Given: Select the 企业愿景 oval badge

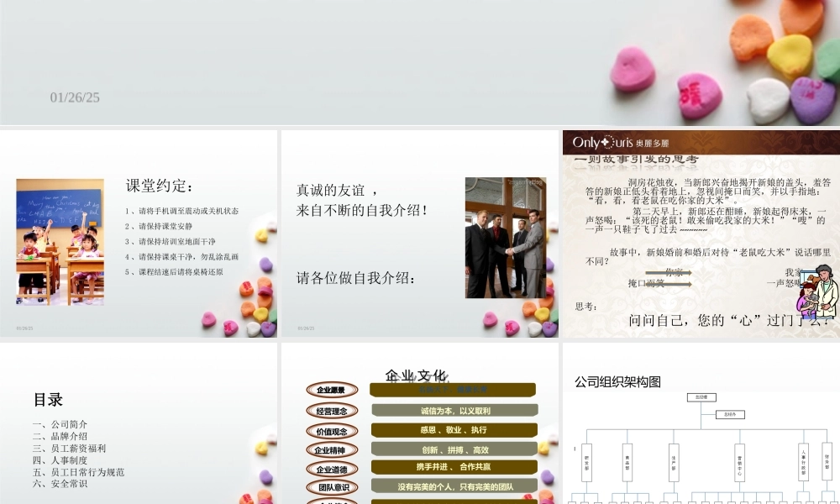Looking at the screenshot, I should coord(333,389).
